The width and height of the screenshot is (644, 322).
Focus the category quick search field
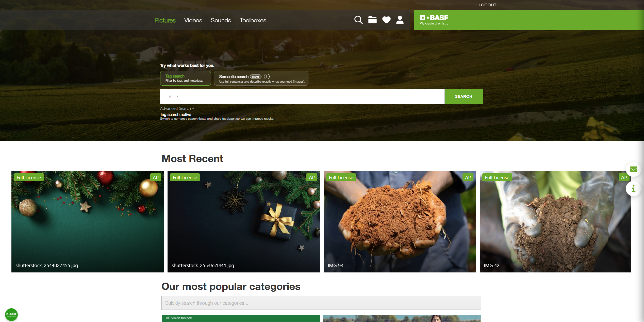tap(321, 303)
